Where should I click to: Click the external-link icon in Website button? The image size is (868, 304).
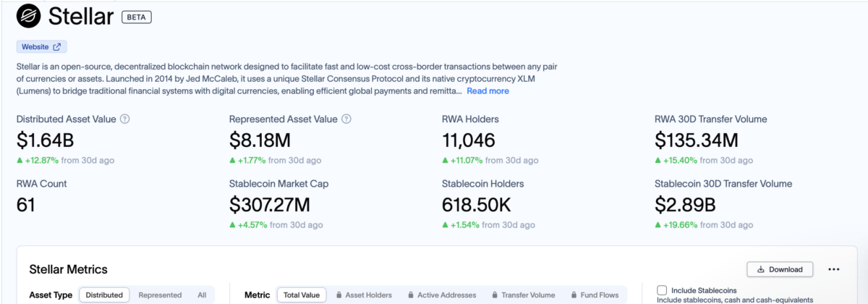57,46
